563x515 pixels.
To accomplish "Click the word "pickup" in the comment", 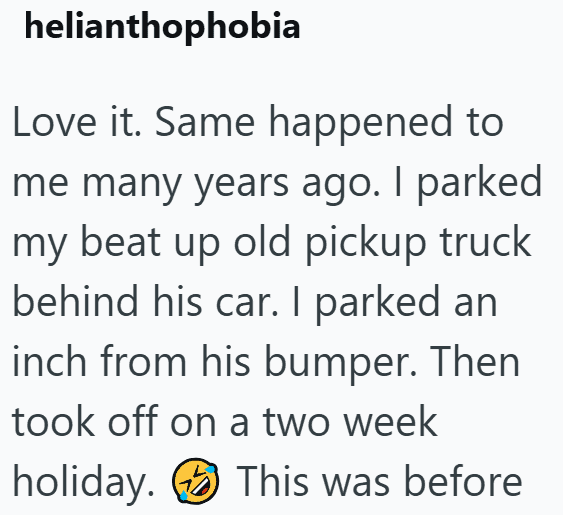I will coord(366,244).
